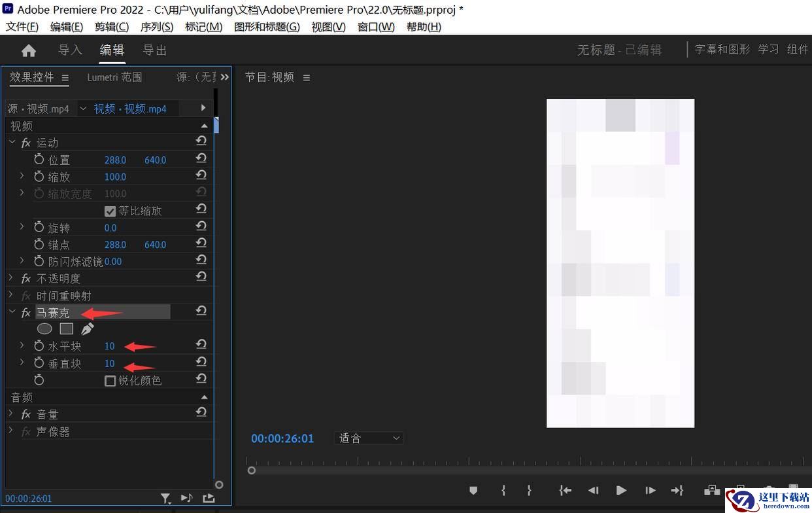
Task: Expand the 时间重映射 effect
Action: [x=11, y=295]
